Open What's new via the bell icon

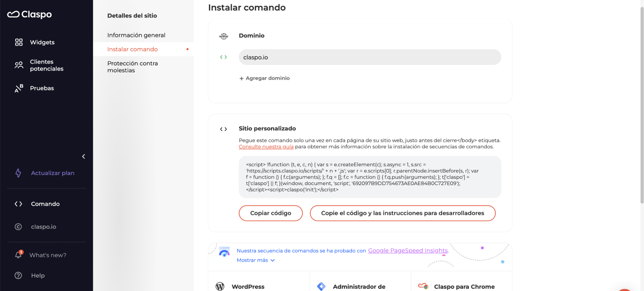coord(18,255)
